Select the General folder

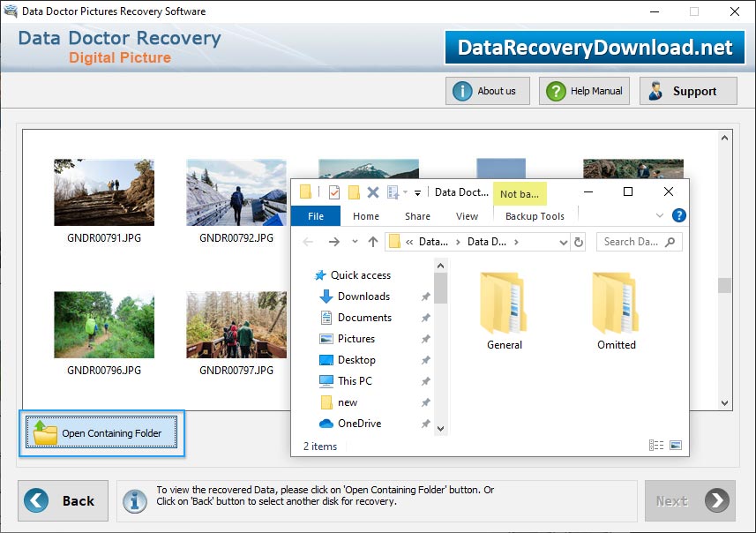click(x=505, y=312)
